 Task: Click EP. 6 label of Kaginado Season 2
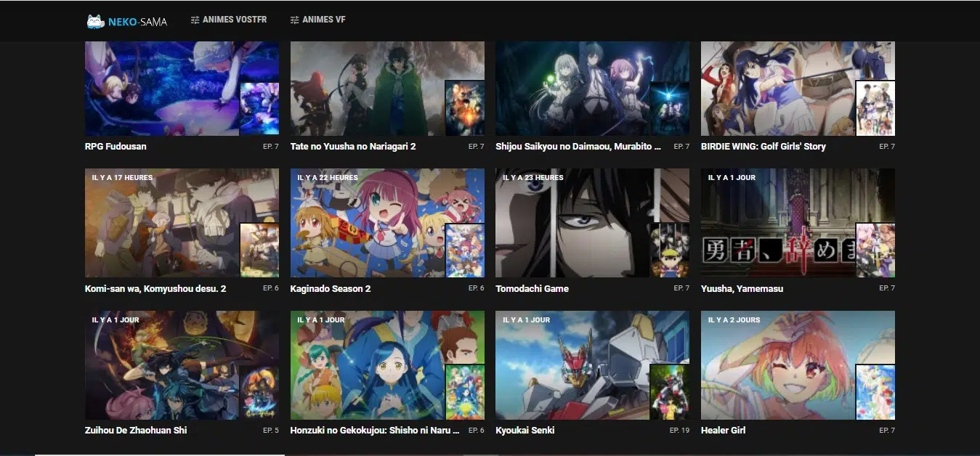coord(477,289)
